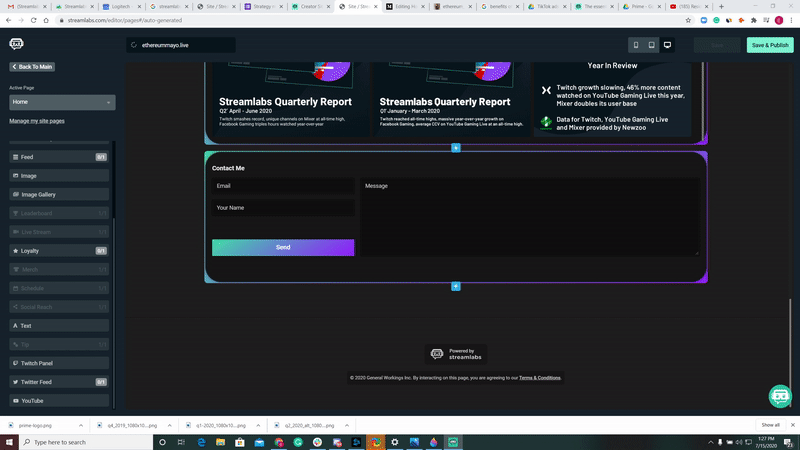The width and height of the screenshot is (800, 450).
Task: Add the Feed widget from the sidebar
Action: pyautogui.click(x=59, y=157)
